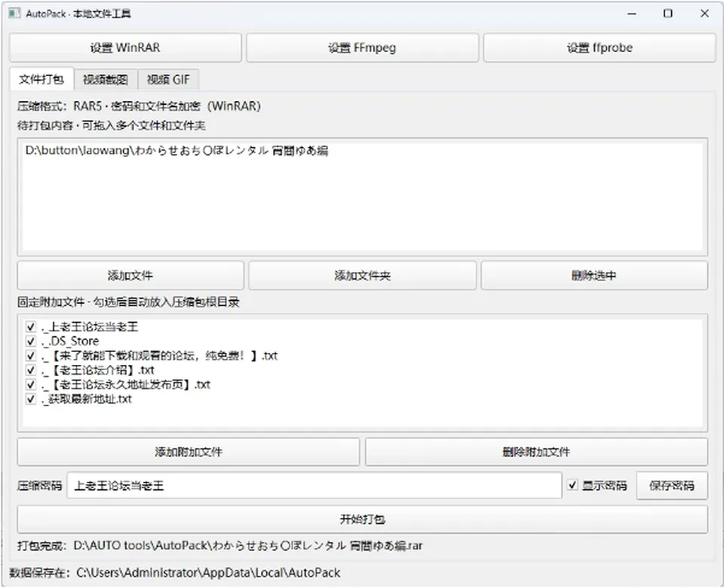Viewport: 724px width, 588px height.
Task: Switch to the 视频截图 tab
Action: click(106, 80)
